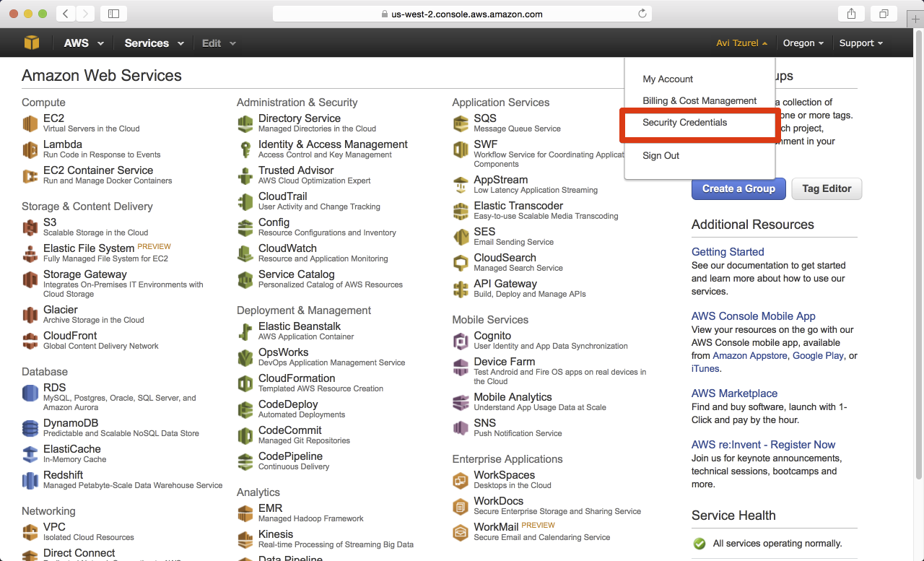
Task: Open the CloudFront icon
Action: point(30,342)
